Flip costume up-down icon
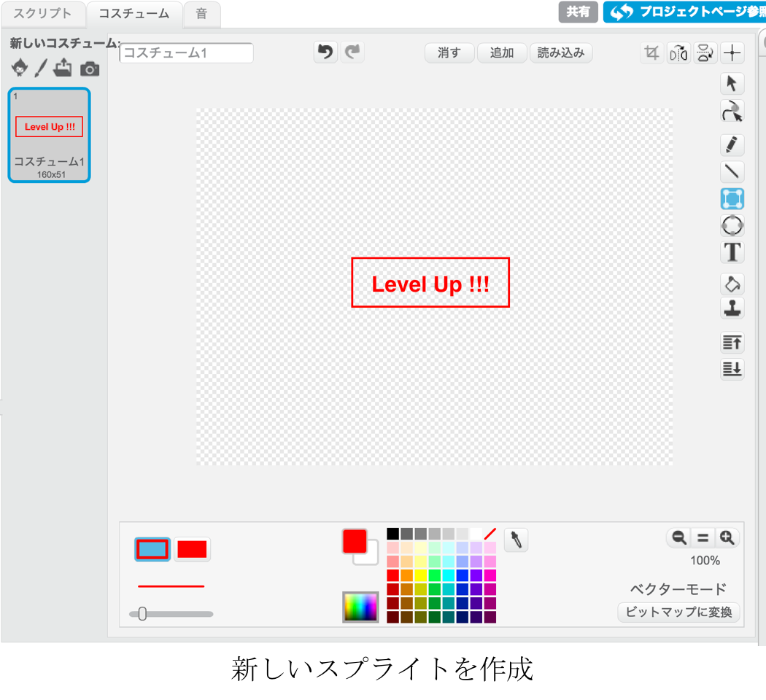Screen dimensions: 766x700 pyautogui.click(x=705, y=52)
